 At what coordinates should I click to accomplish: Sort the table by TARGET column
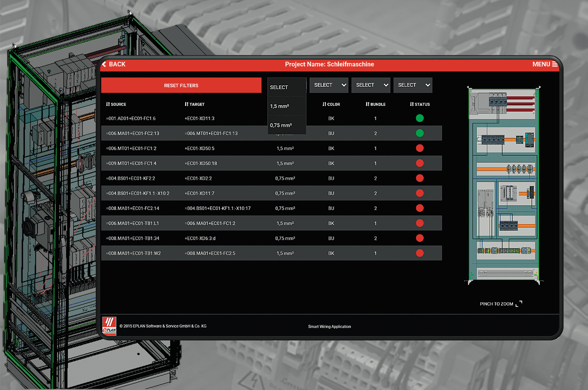194,104
